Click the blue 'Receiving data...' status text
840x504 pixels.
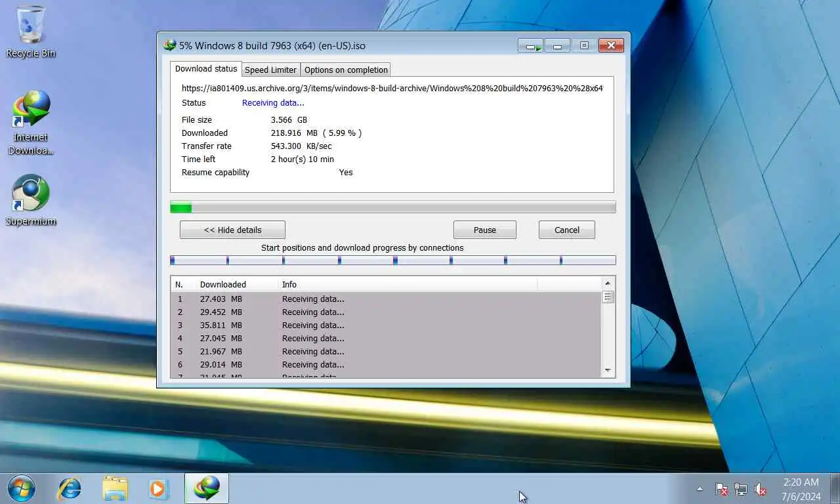[x=273, y=103]
